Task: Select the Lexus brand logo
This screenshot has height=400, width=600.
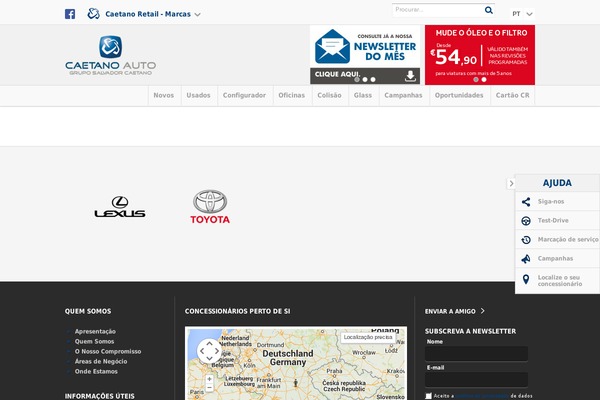Action: 120,207
